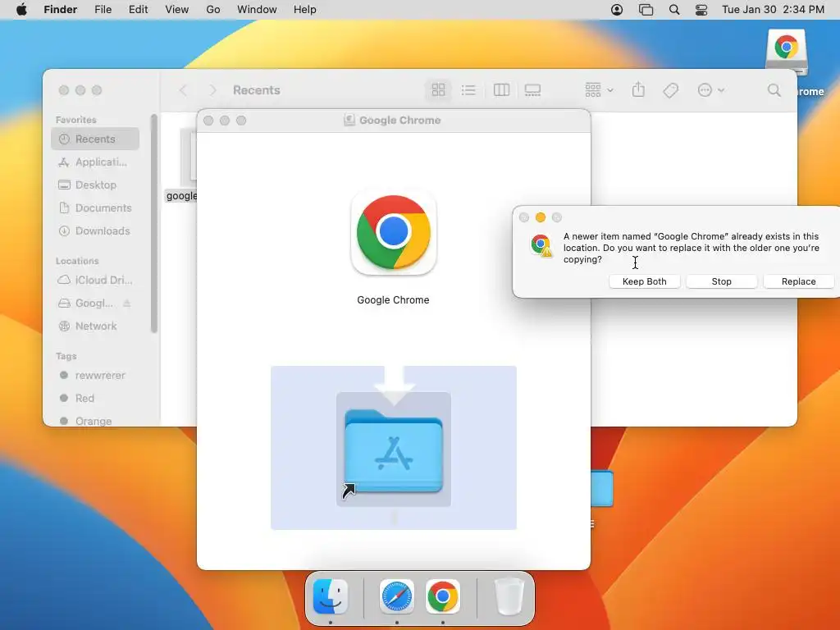The height and width of the screenshot is (630, 840).
Task: Switch Finder to column view
Action: (x=501, y=90)
